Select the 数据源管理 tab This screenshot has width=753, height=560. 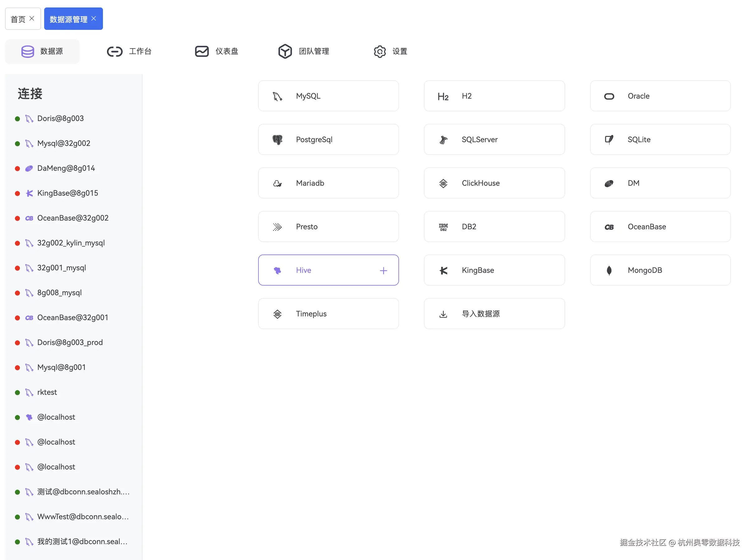click(73, 19)
